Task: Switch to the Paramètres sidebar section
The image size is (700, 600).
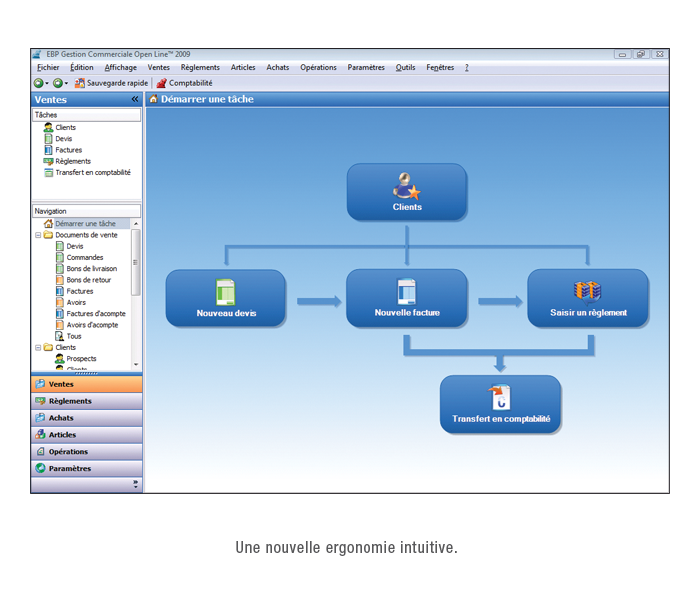Action: 70,468
